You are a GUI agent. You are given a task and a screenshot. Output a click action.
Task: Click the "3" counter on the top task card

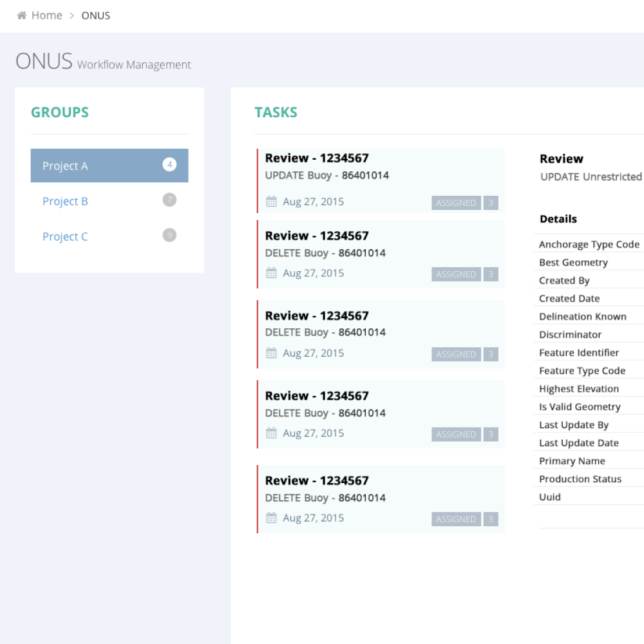491,202
